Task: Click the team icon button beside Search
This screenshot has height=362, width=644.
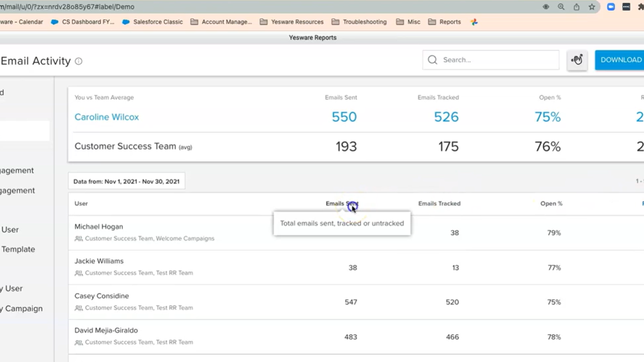Action: tap(577, 60)
